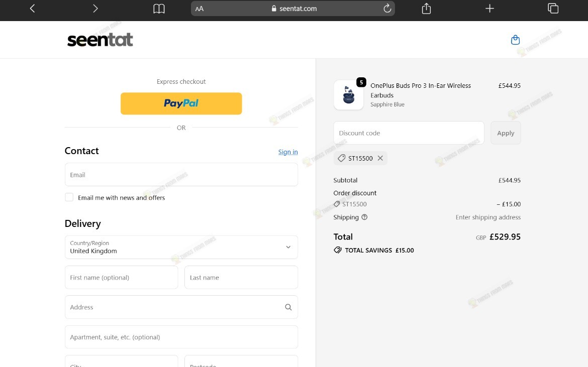This screenshot has width=588, height=367.
Task: Open the Country/Region dropdown
Action: coord(181,247)
